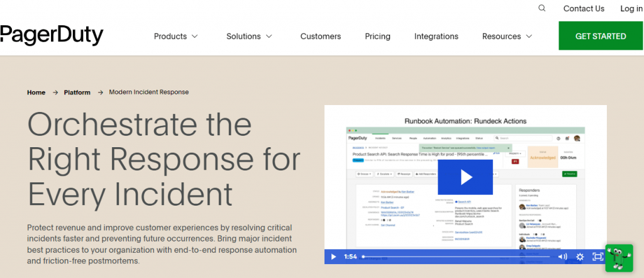The width and height of the screenshot is (644, 278).
Task: Open the Pricing page
Action: pyautogui.click(x=377, y=36)
